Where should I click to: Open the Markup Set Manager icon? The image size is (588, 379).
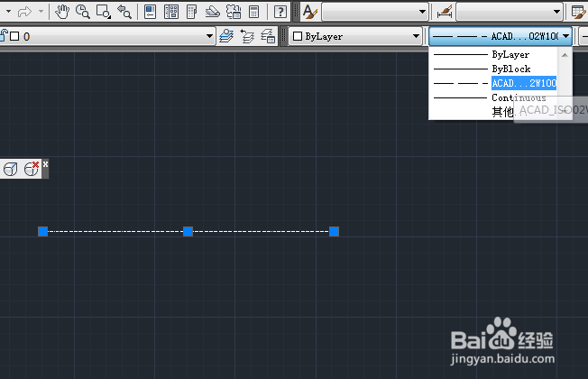coord(234,12)
